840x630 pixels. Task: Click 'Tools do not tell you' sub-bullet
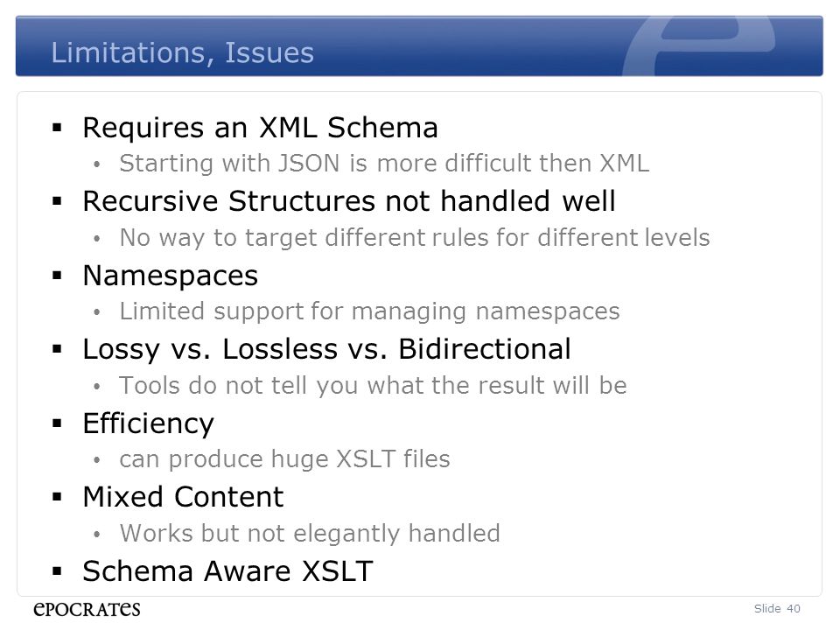coord(373,385)
